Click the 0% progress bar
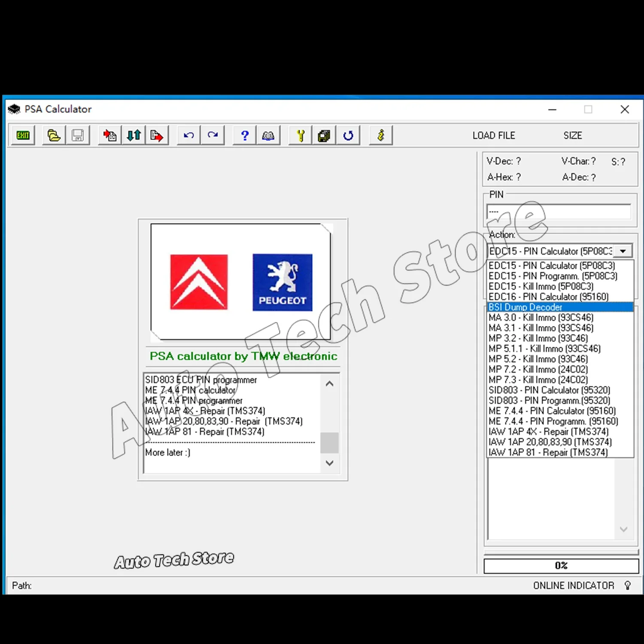 pos(560,566)
